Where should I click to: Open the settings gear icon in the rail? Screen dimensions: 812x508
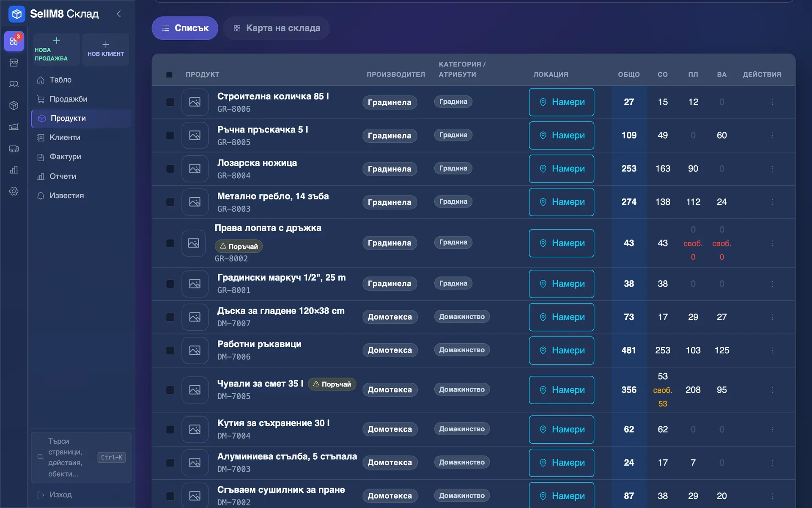pyautogui.click(x=14, y=191)
